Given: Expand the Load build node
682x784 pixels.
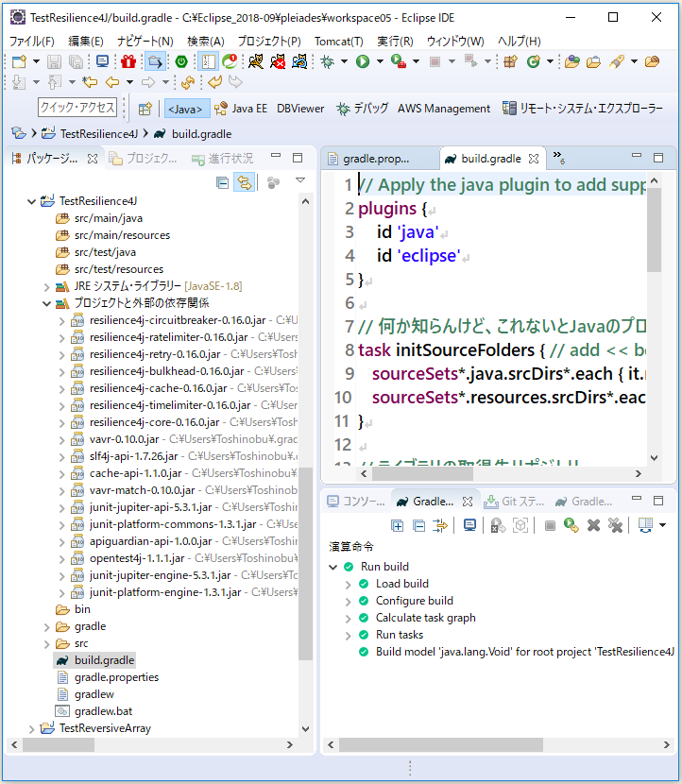Looking at the screenshot, I should [x=349, y=585].
